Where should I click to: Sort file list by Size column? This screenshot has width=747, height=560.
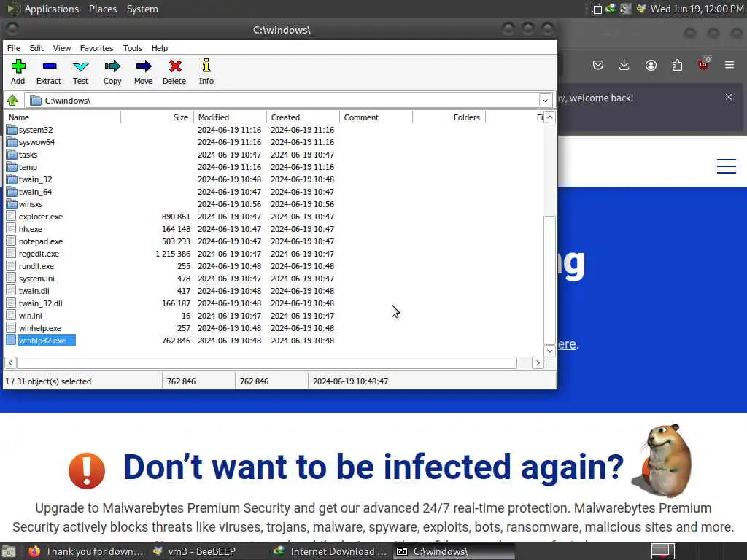point(158,117)
